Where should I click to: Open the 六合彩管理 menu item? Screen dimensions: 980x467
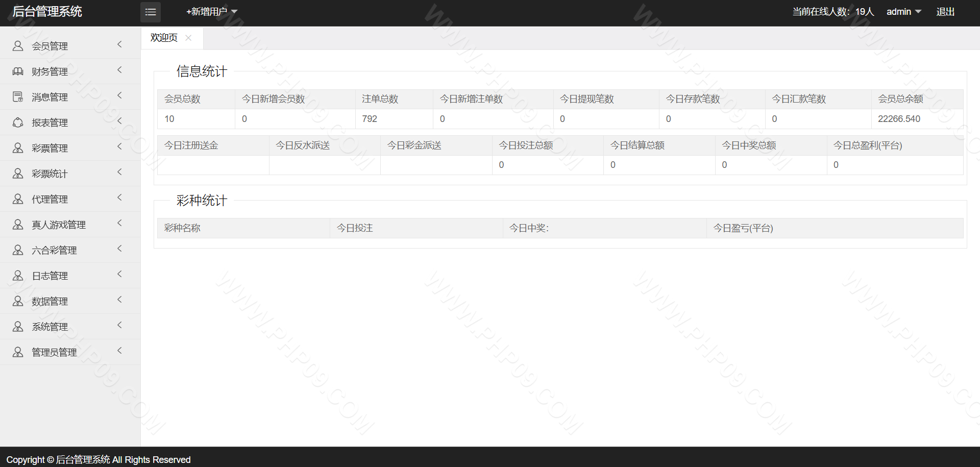coord(54,250)
